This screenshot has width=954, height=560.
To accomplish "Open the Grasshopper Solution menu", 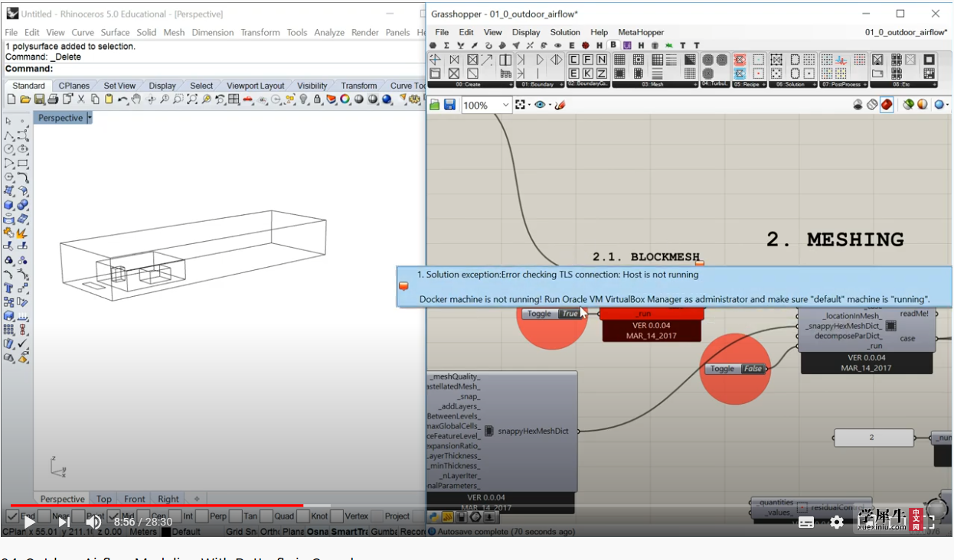I will tap(565, 32).
